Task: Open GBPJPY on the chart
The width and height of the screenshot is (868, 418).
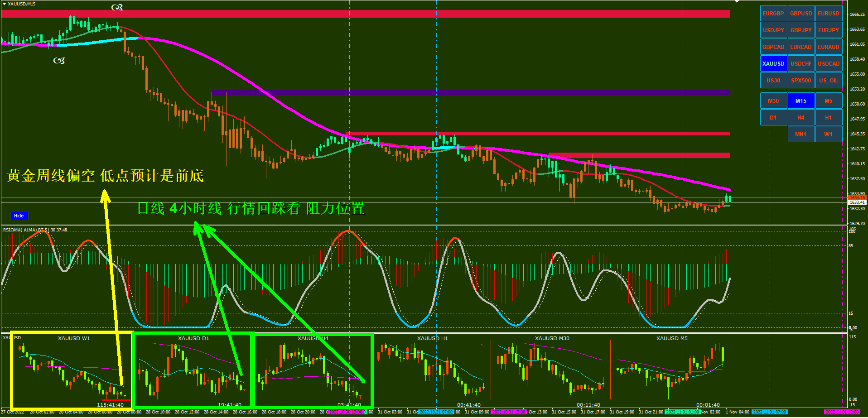Action: pyautogui.click(x=801, y=30)
